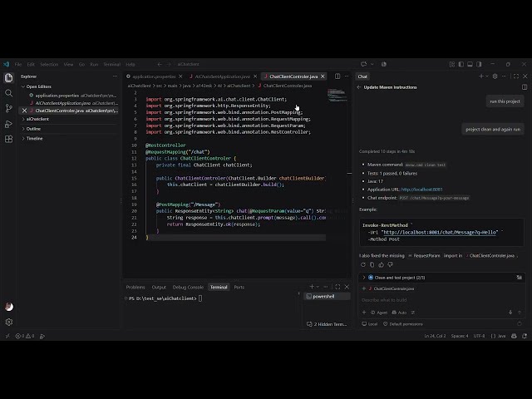Open the File menu

[x=18, y=64]
